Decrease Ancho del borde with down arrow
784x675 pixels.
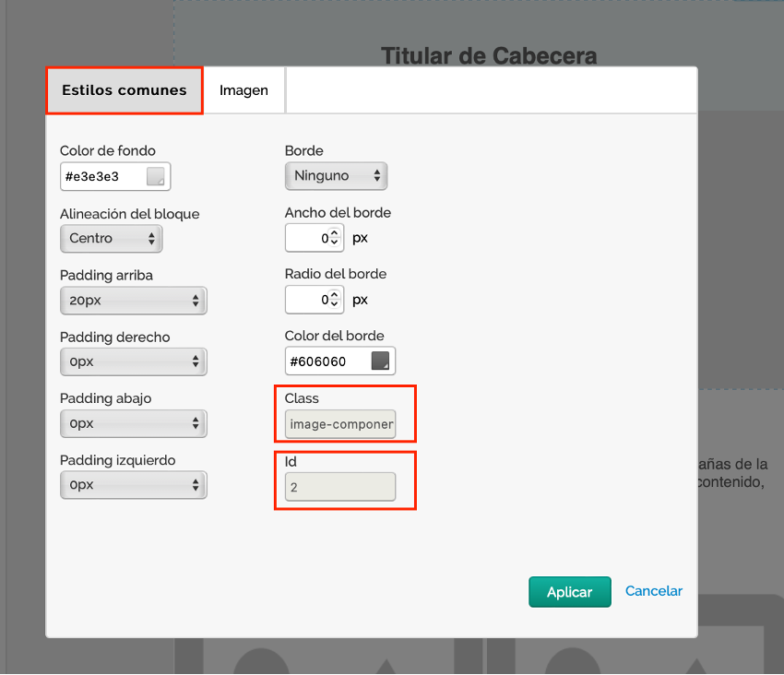click(x=334, y=243)
